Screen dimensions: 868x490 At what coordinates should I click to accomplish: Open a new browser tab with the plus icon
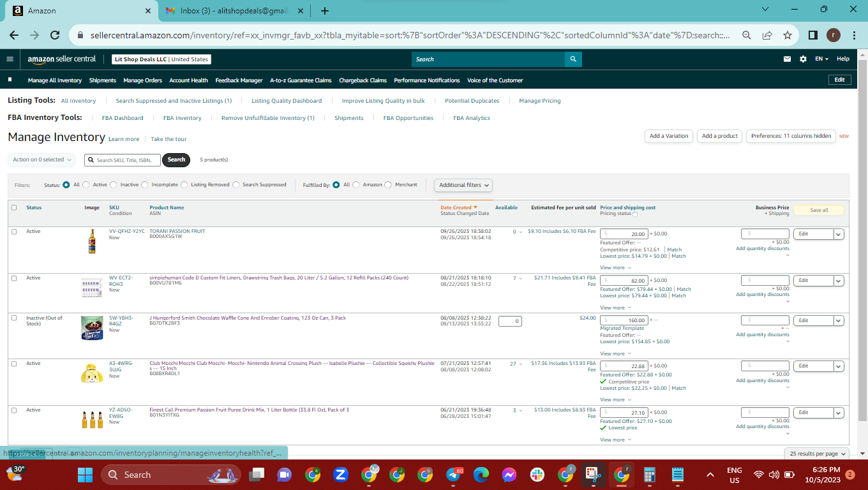coord(324,11)
